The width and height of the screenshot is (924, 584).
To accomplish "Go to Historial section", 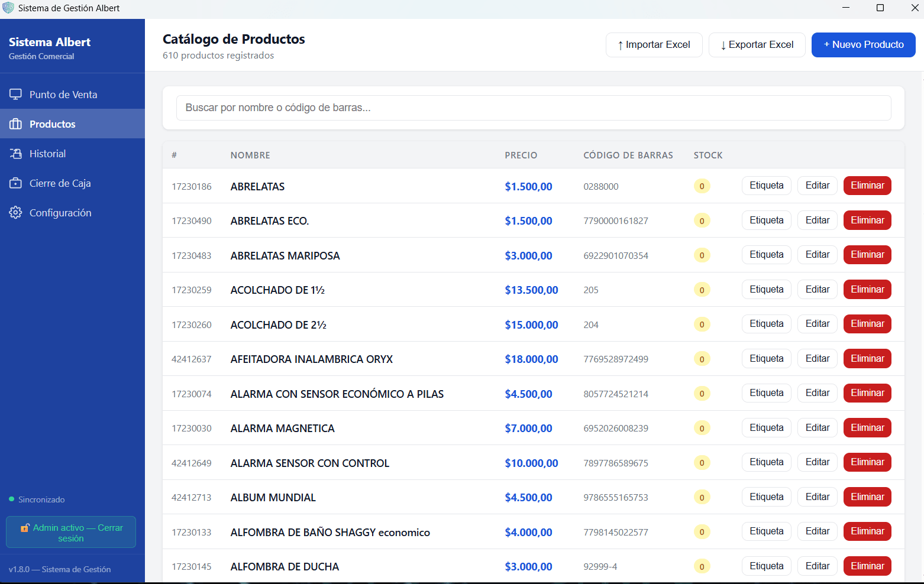I will (72, 153).
